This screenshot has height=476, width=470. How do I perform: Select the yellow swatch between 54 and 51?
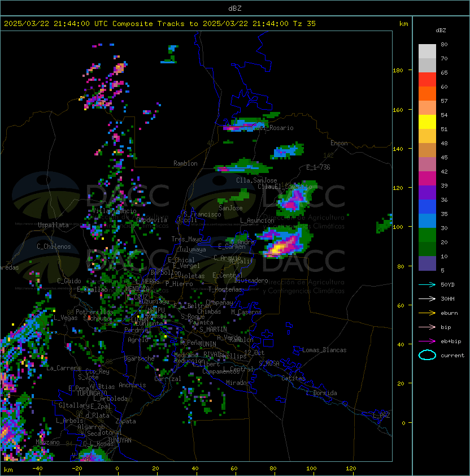tap(427, 122)
